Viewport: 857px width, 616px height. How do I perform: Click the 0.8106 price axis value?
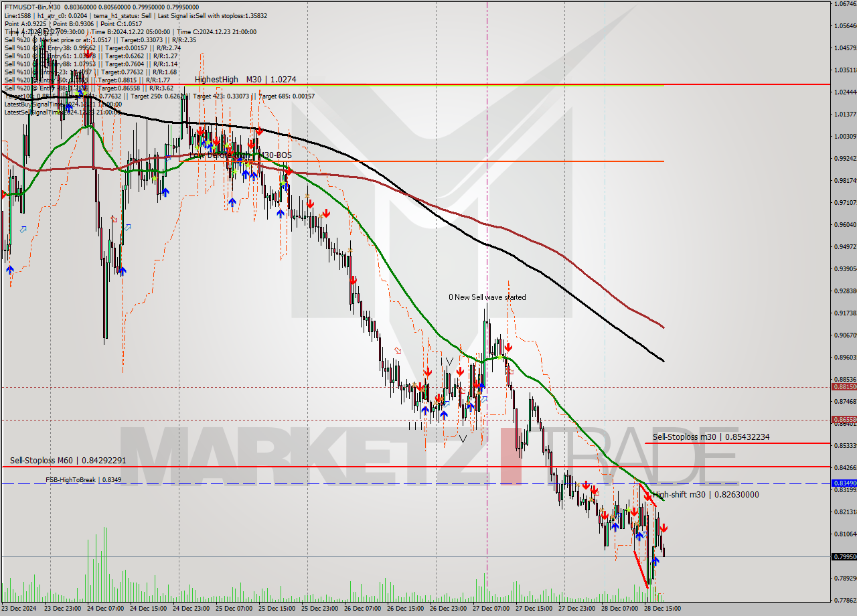point(844,534)
